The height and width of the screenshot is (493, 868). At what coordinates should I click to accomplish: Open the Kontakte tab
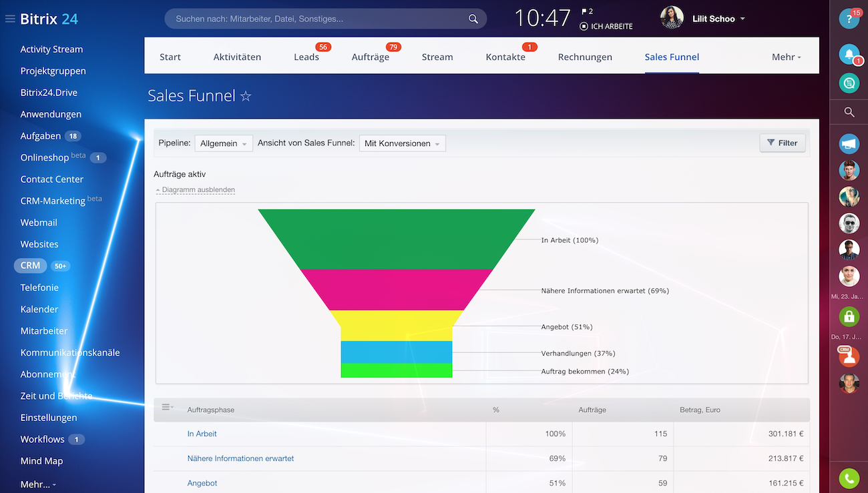pyautogui.click(x=505, y=57)
